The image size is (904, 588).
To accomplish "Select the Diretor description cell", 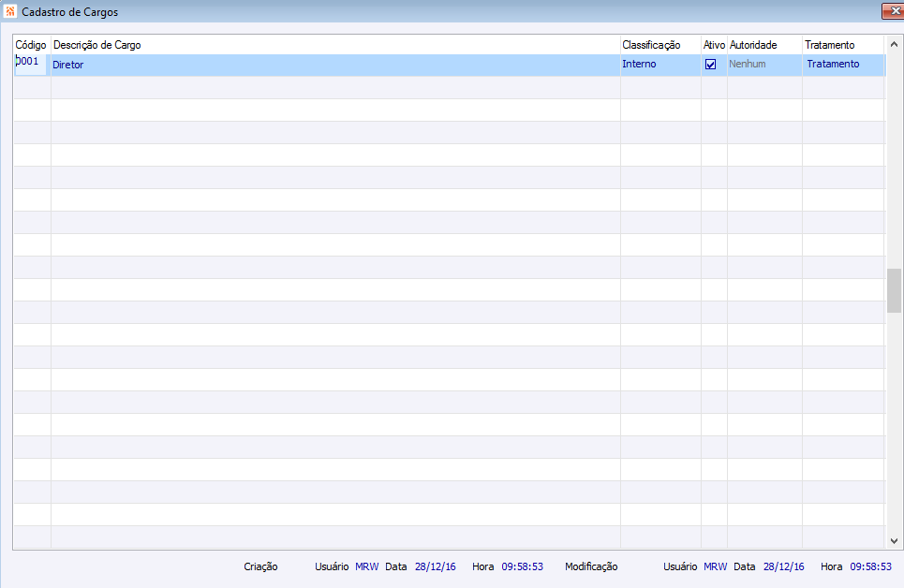I will 335,66.
